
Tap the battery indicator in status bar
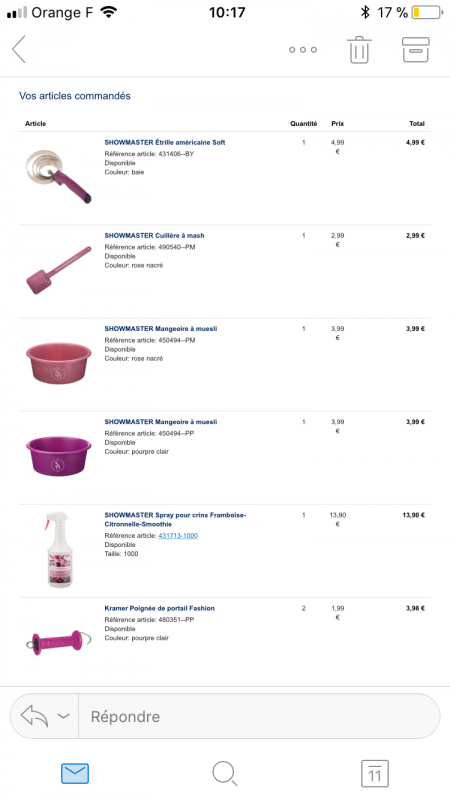[x=427, y=12]
